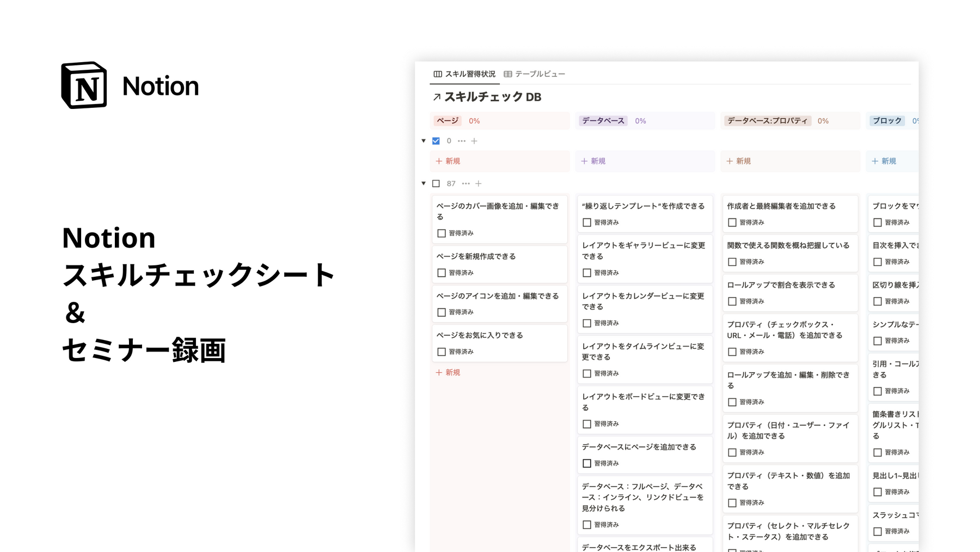Check 習得済み for データベースにページを追加できる
The image size is (980, 552).
[x=587, y=463]
